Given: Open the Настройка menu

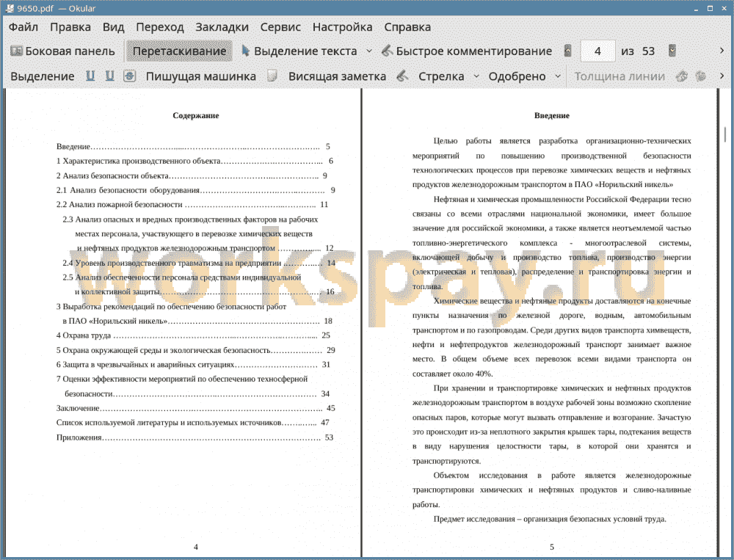Looking at the screenshot, I should point(342,27).
